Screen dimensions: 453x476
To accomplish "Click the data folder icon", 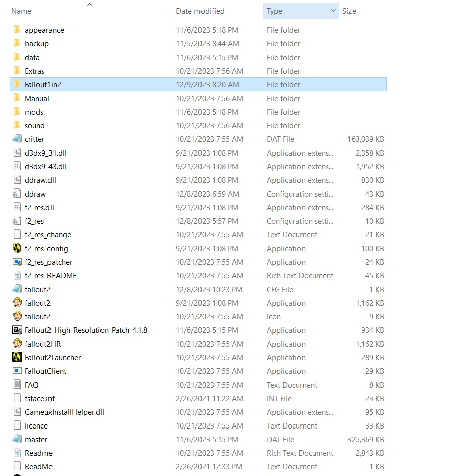I will tap(17, 57).
